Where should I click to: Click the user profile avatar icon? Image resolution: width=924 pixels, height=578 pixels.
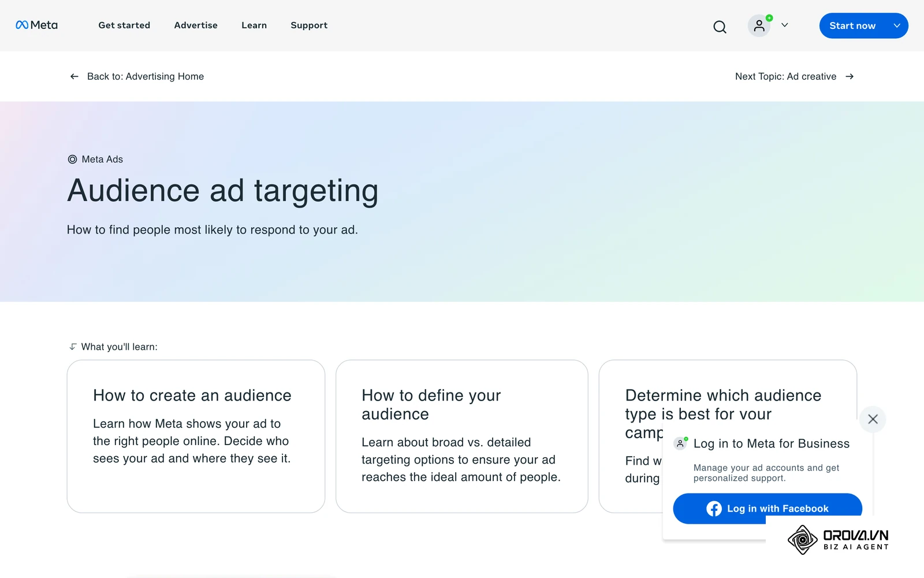(x=759, y=25)
